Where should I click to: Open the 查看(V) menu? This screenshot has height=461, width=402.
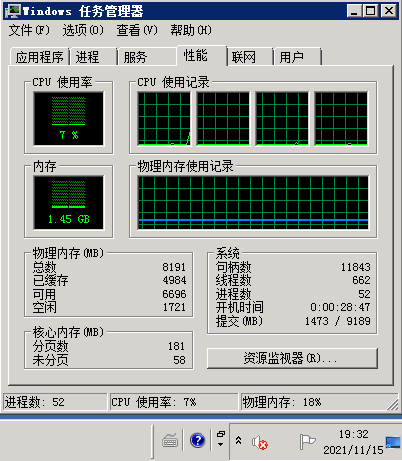(x=137, y=30)
